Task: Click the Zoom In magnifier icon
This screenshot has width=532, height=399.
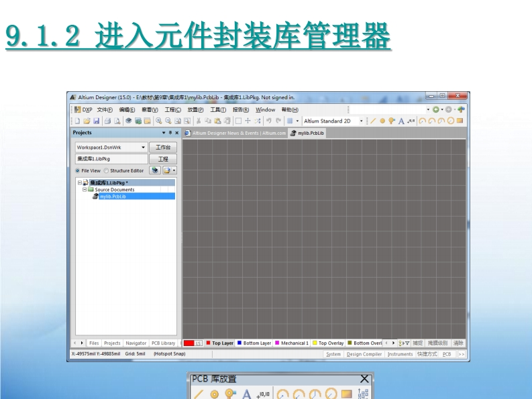Action: (x=158, y=121)
